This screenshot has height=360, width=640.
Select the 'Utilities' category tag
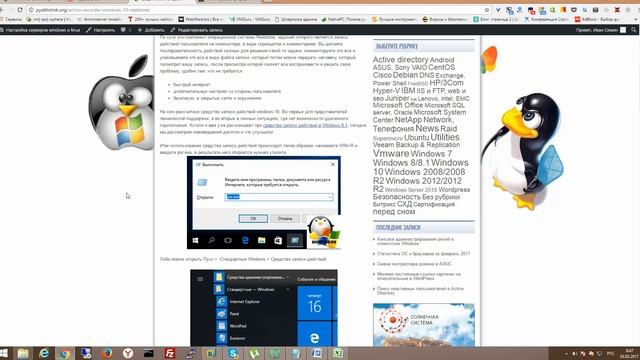(x=445, y=137)
